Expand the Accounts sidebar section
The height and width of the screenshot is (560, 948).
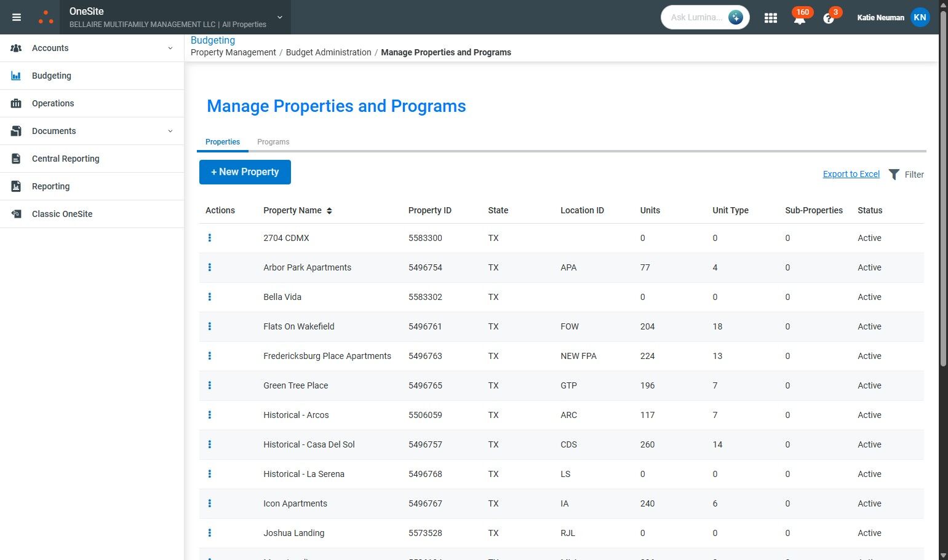point(170,48)
